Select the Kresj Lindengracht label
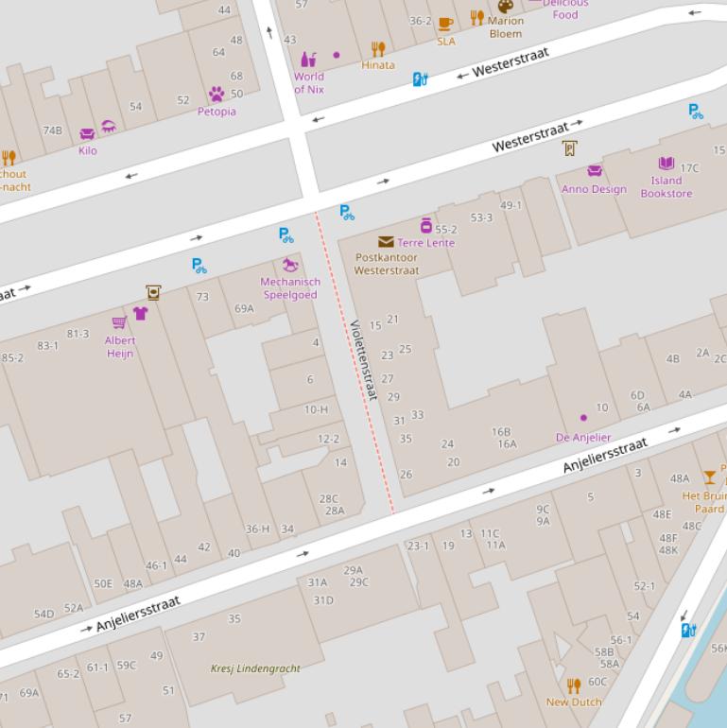This screenshot has height=728, width=727. 255,668
